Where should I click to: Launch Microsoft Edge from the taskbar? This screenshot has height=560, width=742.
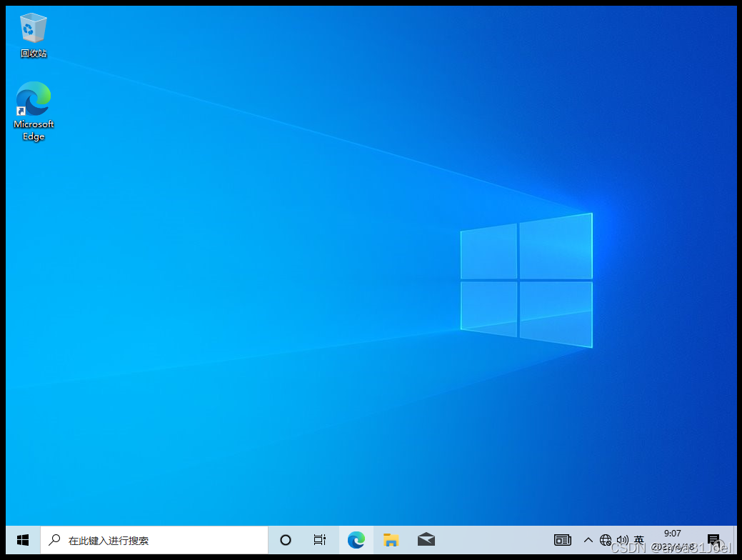point(356,540)
